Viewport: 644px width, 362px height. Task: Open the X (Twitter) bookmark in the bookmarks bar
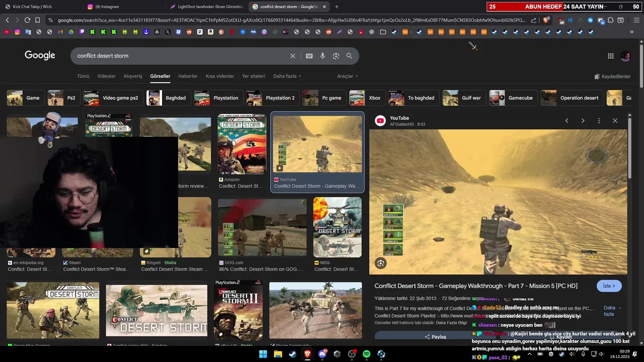[x=168, y=32]
